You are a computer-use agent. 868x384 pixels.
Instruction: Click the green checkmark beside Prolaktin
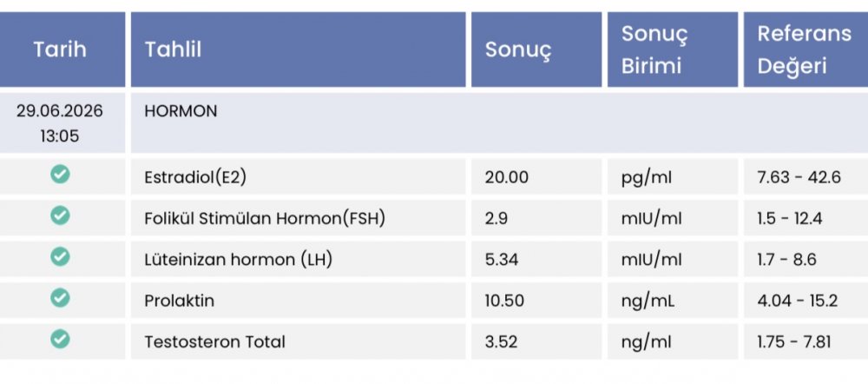[60, 298]
